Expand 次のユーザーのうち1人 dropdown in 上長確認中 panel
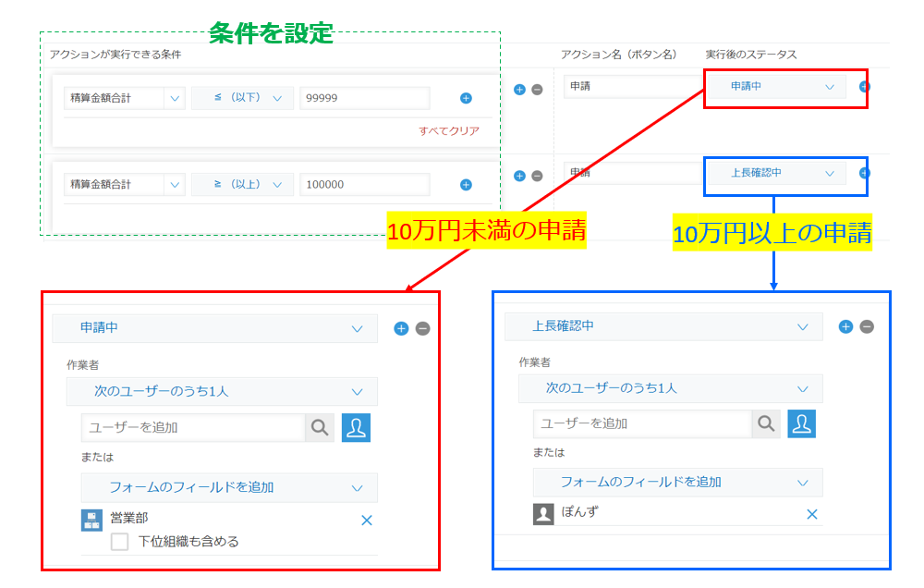 (672, 387)
